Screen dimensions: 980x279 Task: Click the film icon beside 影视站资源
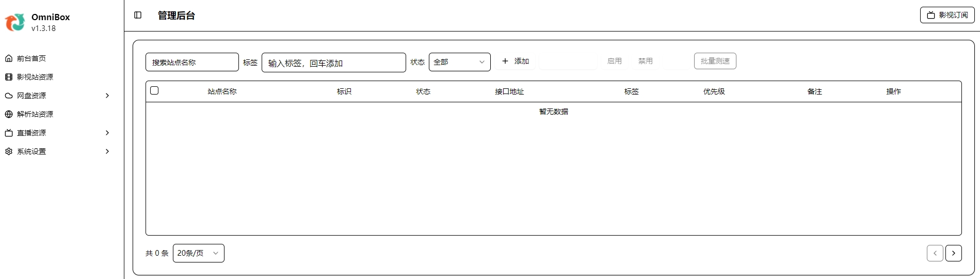9,77
